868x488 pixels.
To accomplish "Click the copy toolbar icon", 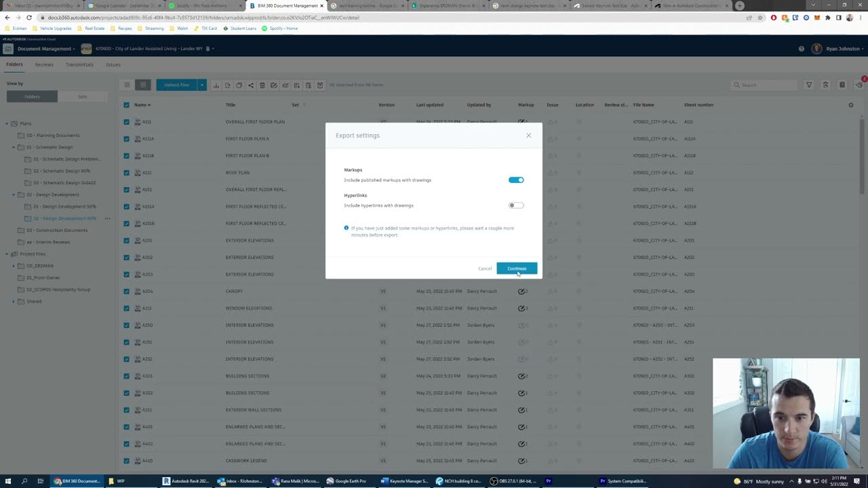I will point(239,85).
